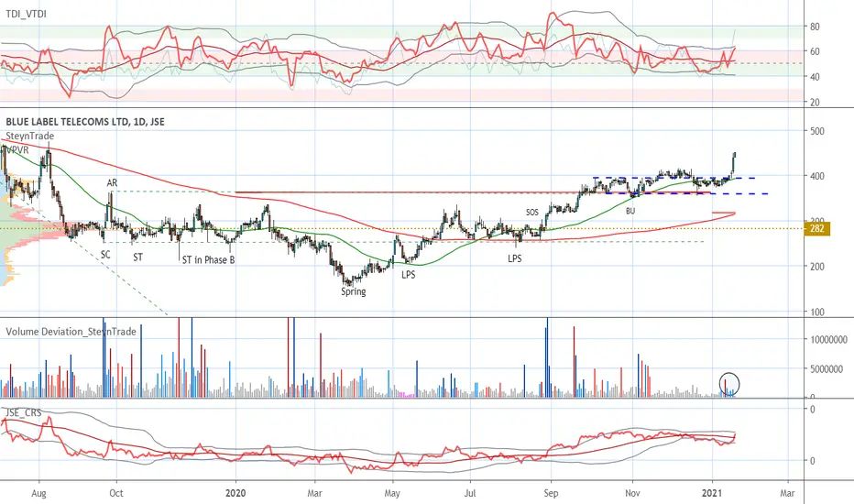
Task: Select the VPVR indicator label
Action: pos(17,150)
